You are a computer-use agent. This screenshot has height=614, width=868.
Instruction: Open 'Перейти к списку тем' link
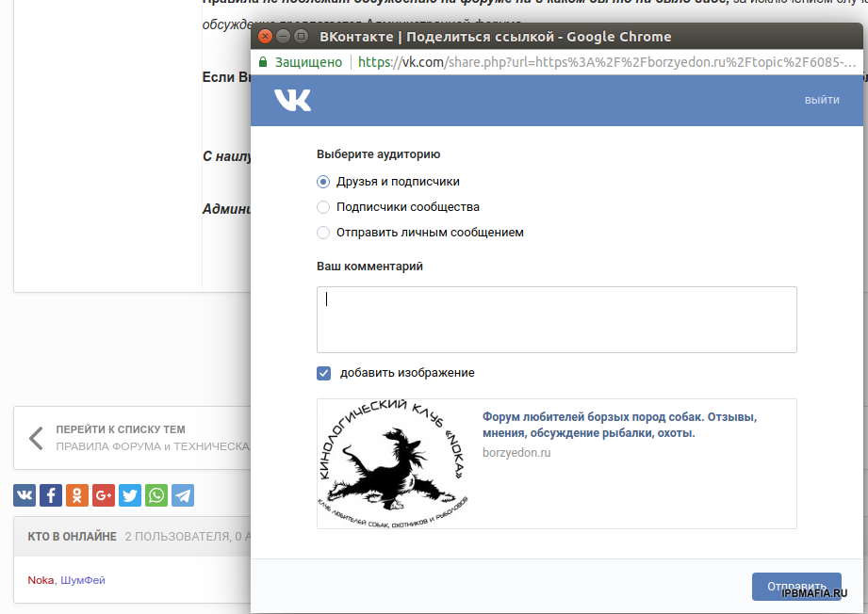point(121,429)
